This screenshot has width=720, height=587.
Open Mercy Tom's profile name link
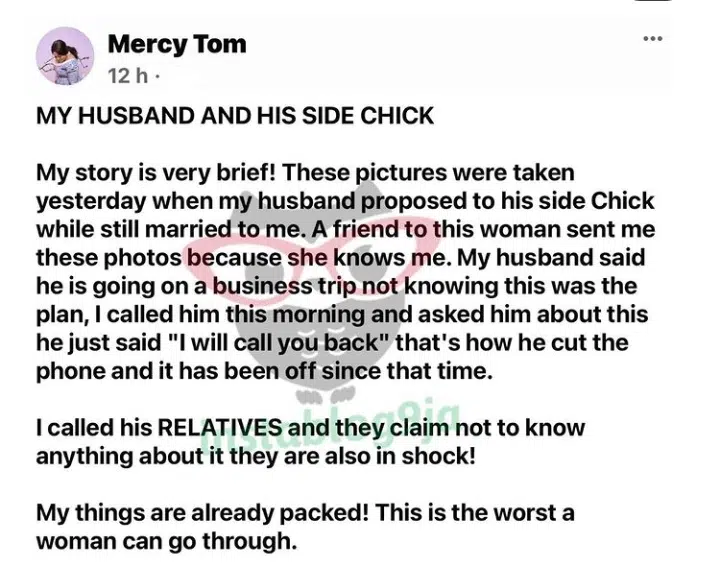(x=176, y=44)
